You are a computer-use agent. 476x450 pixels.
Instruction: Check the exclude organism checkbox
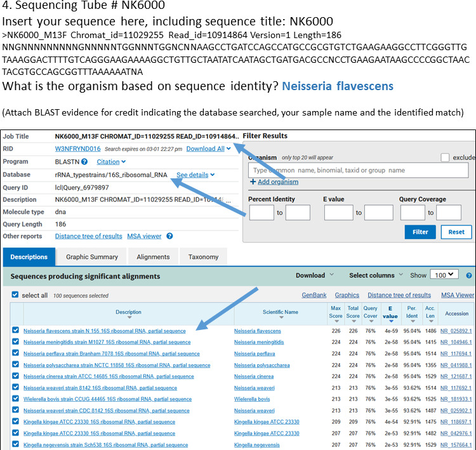[445, 157]
